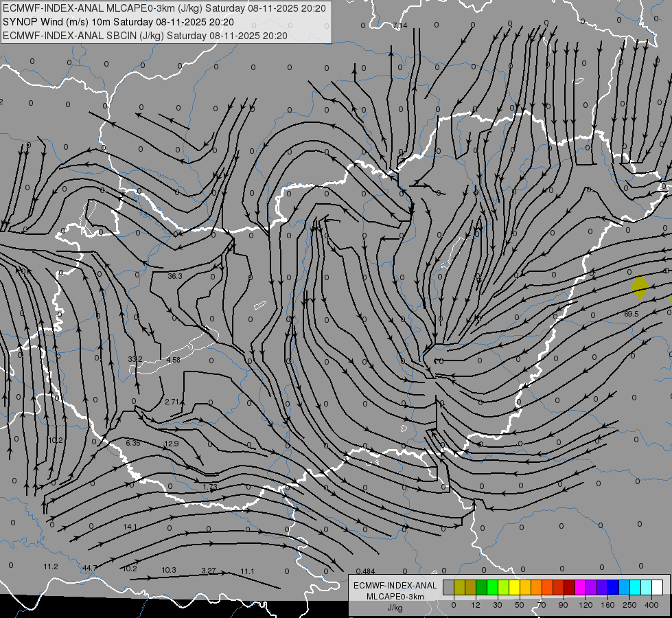Image resolution: width=672 pixels, height=618 pixels.
Task: Pick the pure yellow legend swatch
Action: click(514, 588)
